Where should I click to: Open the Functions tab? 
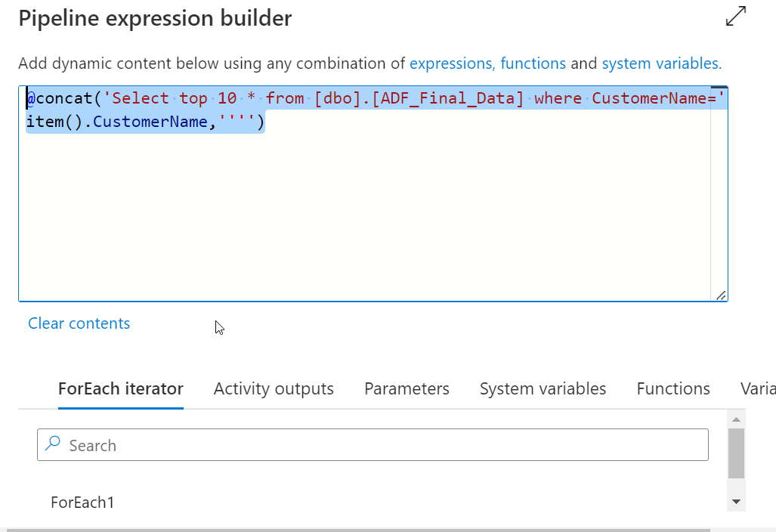(x=673, y=388)
